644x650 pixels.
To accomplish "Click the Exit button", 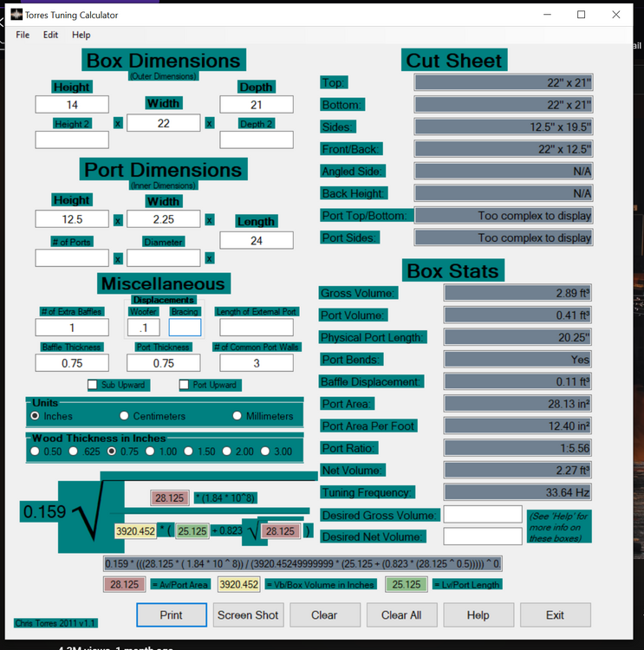I will click(x=555, y=614).
